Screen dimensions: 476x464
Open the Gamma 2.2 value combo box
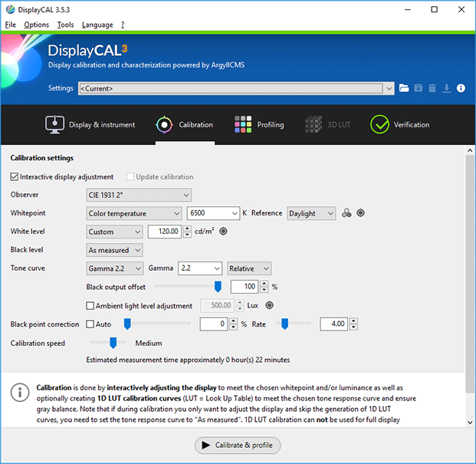click(200, 268)
